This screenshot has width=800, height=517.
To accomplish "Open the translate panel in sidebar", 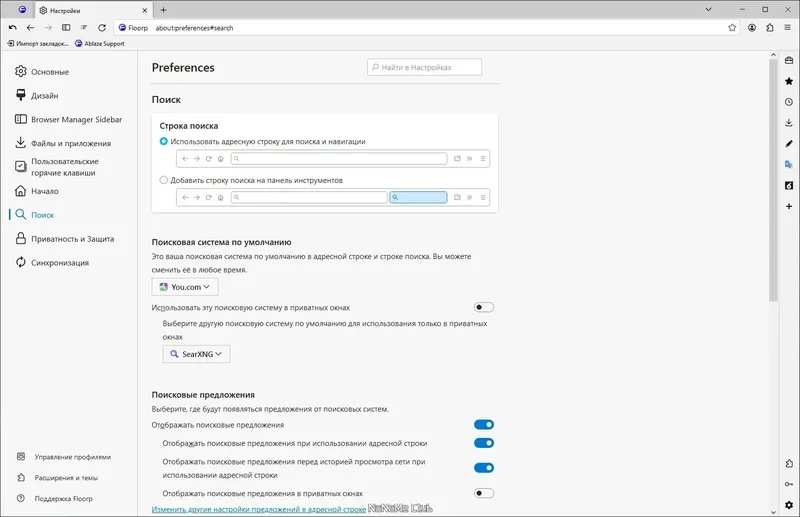I will tap(789, 165).
